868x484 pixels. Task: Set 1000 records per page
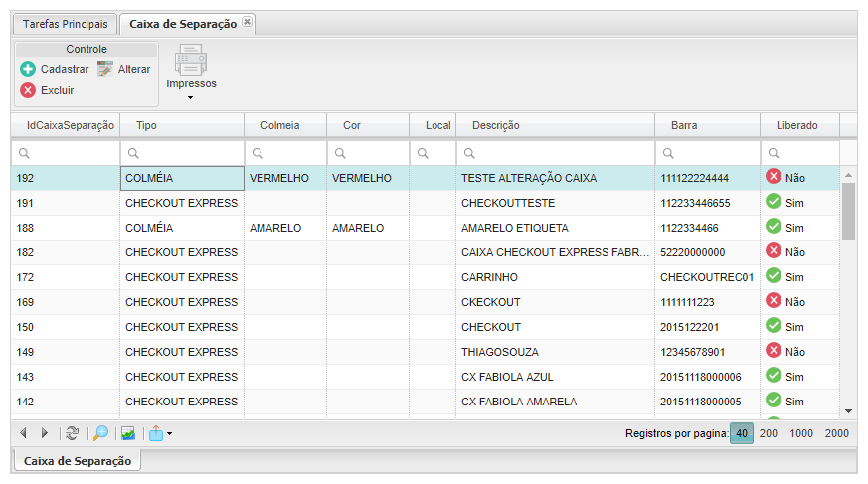point(801,433)
